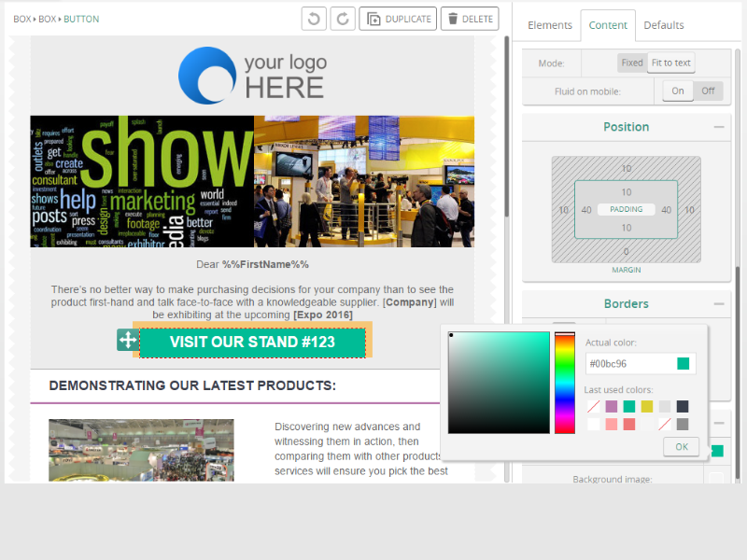Pick the transparent swatch in first row
Image resolution: width=747 pixels, height=560 pixels.
[594, 406]
